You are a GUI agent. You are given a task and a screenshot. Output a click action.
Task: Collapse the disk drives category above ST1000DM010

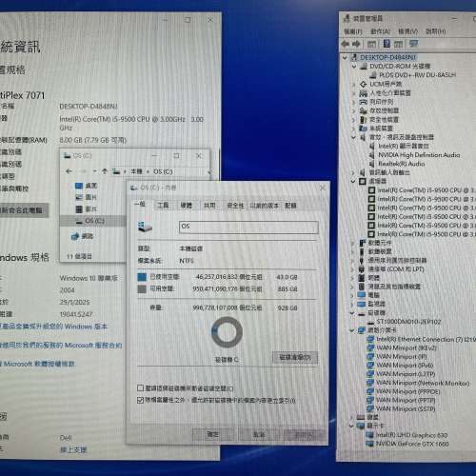click(x=352, y=313)
